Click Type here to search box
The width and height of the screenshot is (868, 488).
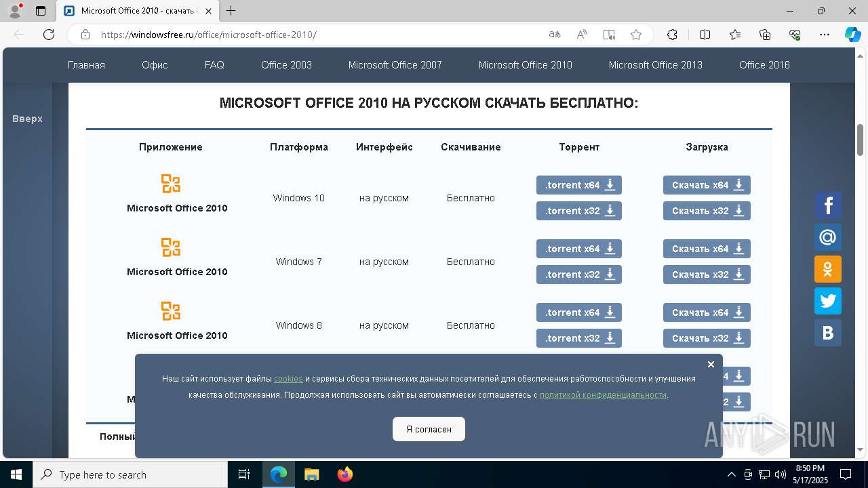(130, 474)
